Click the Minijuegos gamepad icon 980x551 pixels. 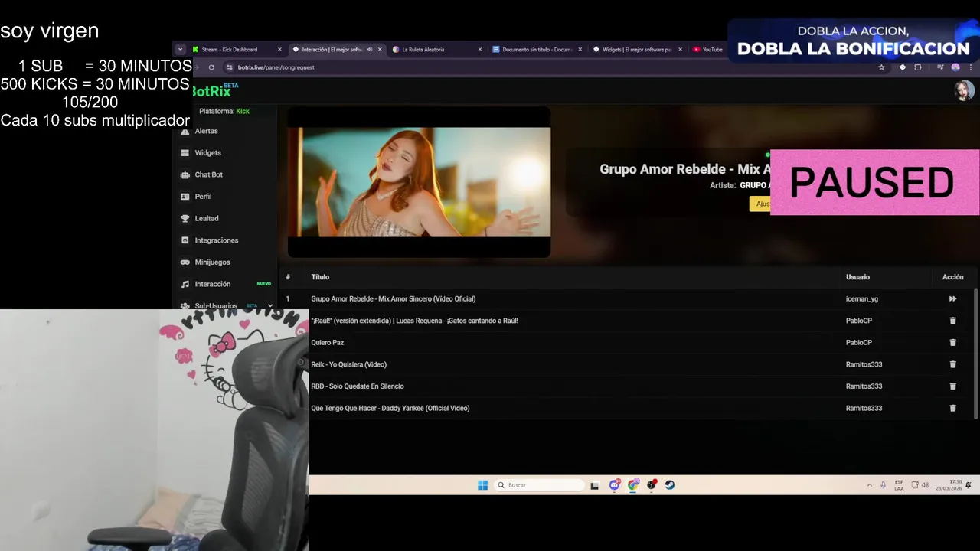[x=185, y=262]
